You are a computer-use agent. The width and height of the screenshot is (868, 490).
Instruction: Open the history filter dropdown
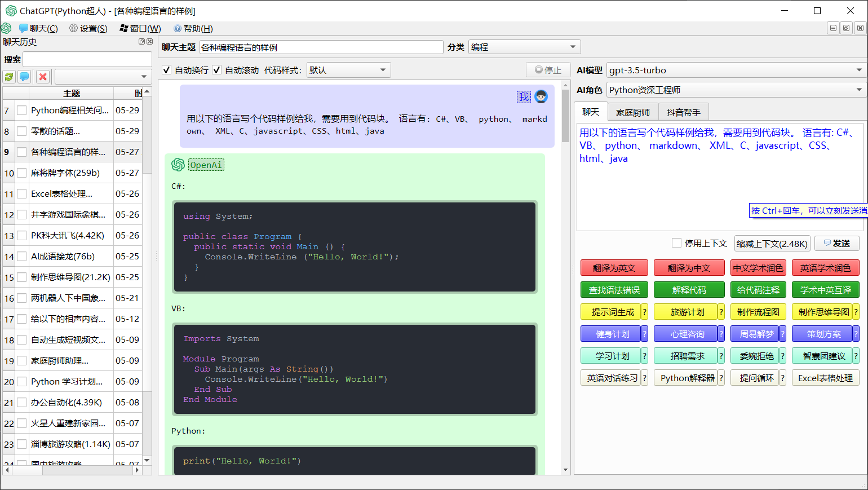[x=103, y=77]
